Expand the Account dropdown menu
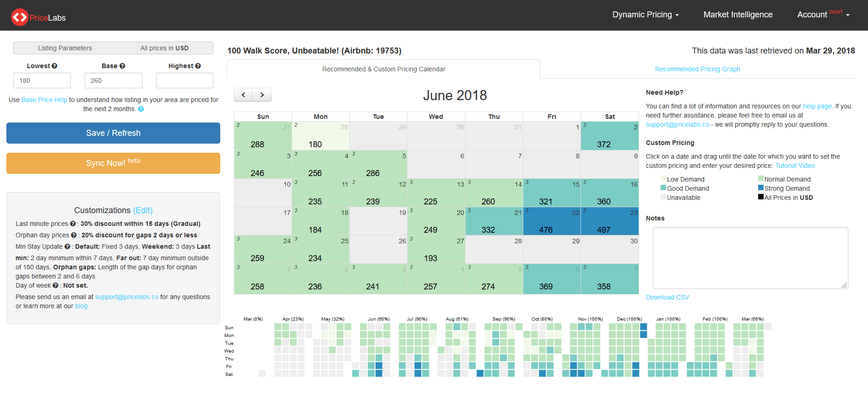868x396 pixels. 823,15
